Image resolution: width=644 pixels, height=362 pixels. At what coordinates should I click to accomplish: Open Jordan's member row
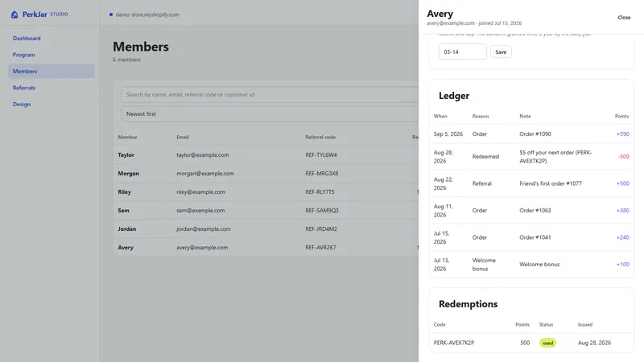(x=266, y=228)
